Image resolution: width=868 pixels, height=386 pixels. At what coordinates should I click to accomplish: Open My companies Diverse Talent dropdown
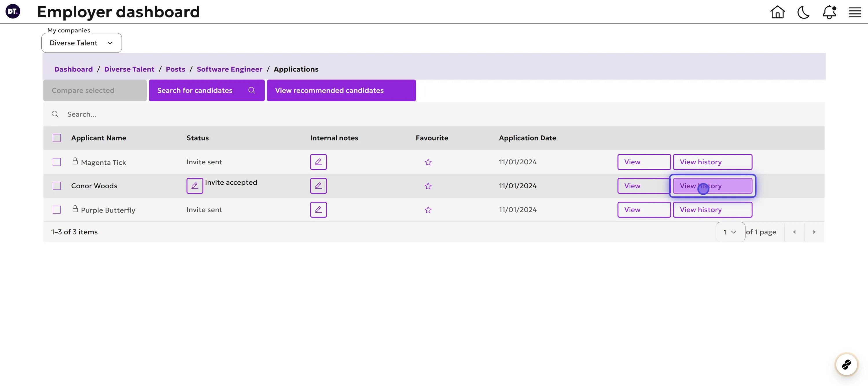click(x=82, y=43)
